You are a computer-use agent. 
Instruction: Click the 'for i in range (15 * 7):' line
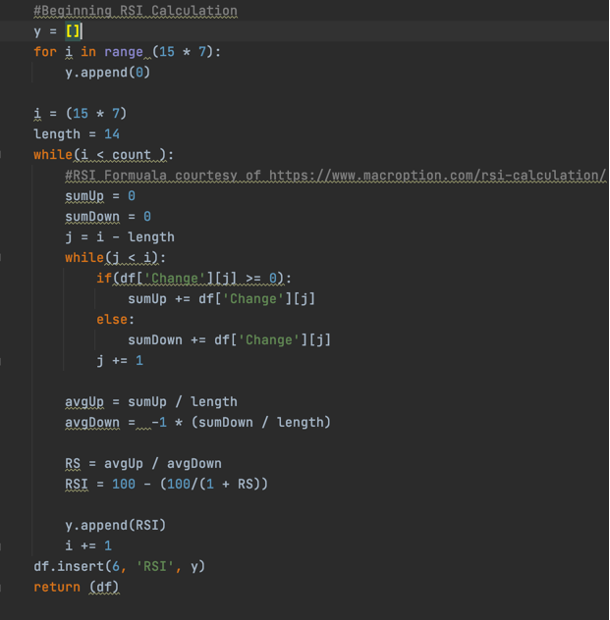pos(127,52)
